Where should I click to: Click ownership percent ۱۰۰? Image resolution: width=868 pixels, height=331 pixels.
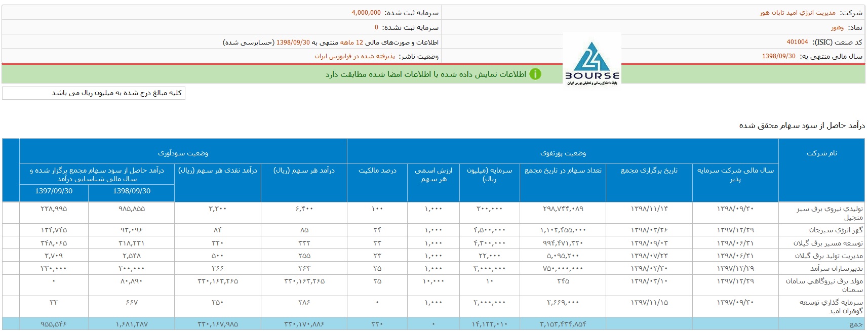click(x=377, y=209)
